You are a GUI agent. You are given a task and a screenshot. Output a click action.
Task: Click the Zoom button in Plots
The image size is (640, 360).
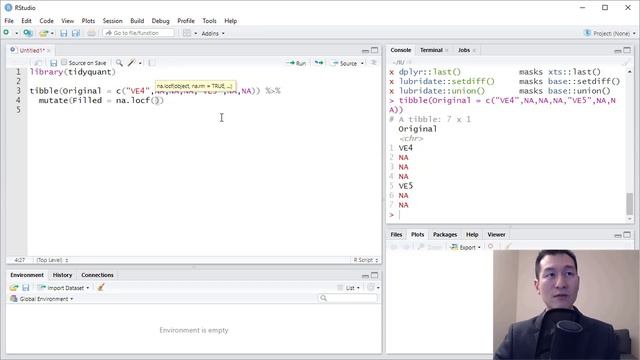430,247
